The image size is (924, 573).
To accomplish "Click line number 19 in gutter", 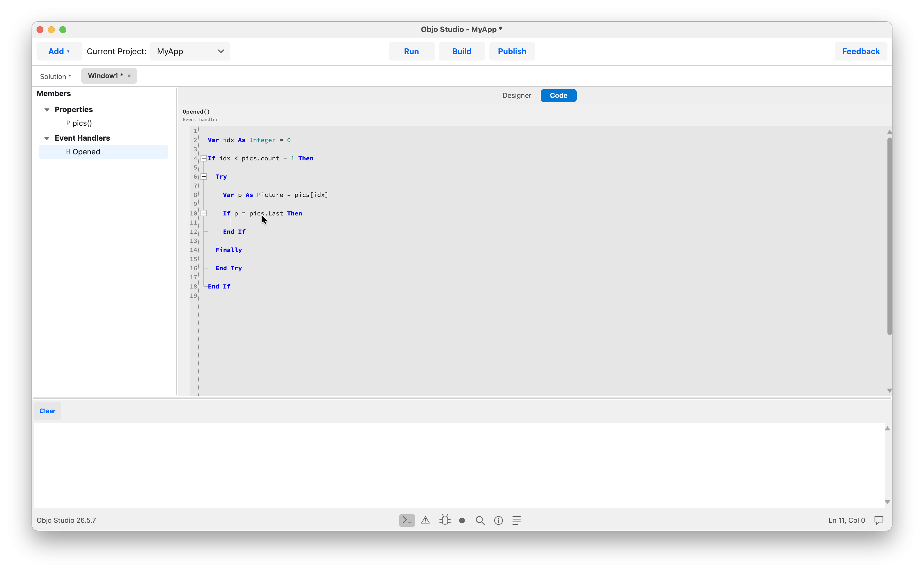I will [x=193, y=296].
